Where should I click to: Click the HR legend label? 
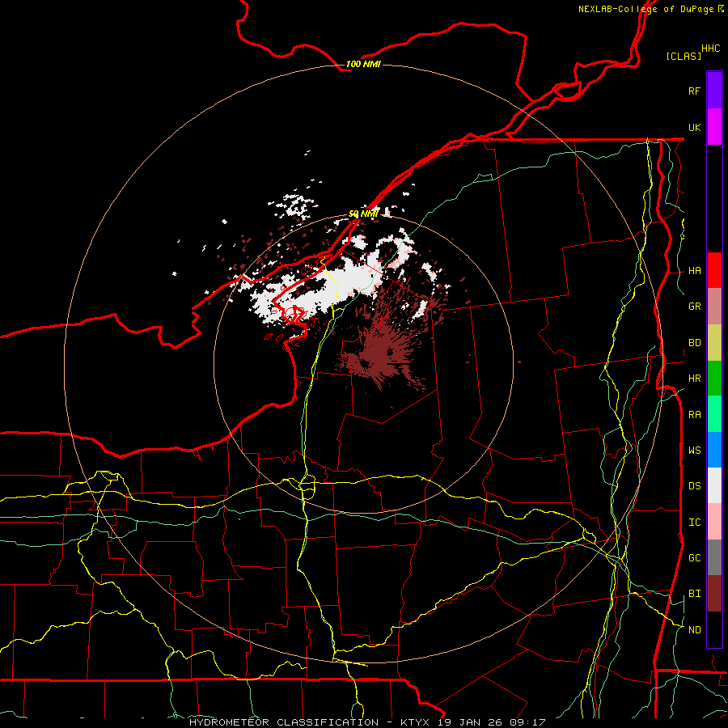694,379
